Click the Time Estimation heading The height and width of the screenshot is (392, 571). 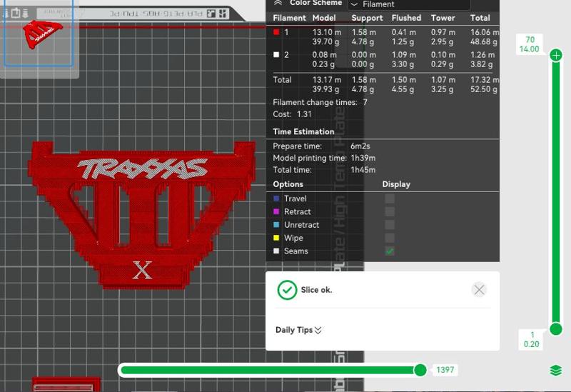pos(303,132)
